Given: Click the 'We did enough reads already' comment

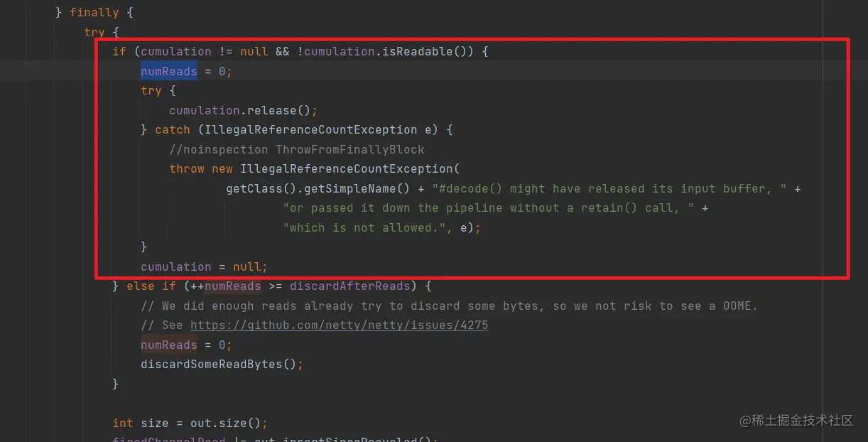Looking at the screenshot, I should (450, 306).
